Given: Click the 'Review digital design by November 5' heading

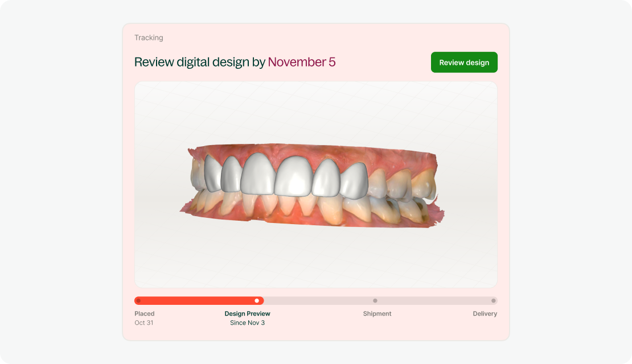Looking at the screenshot, I should (x=235, y=62).
